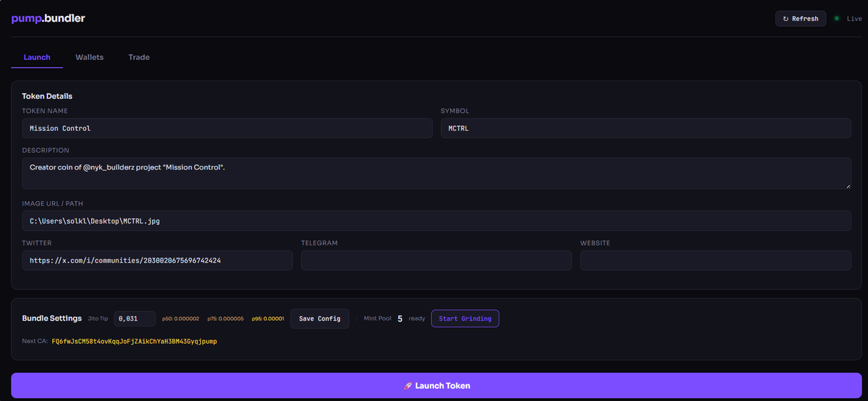The width and height of the screenshot is (868, 401).
Task: Click the green Live status dot
Action: tap(837, 18)
